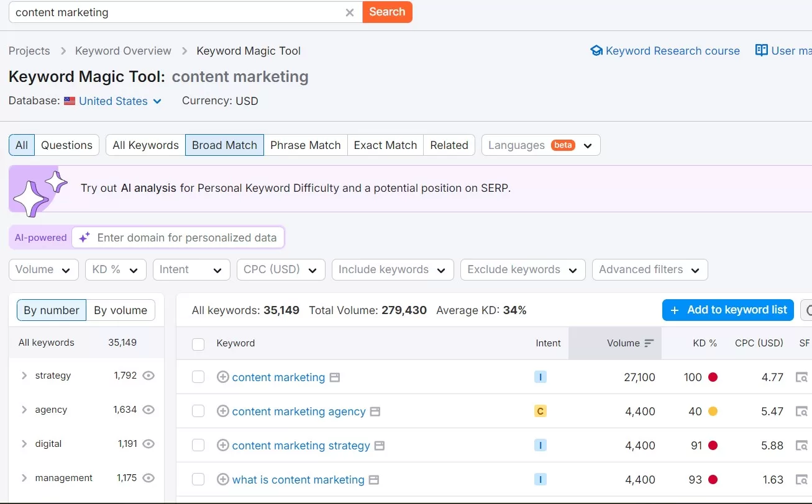The image size is (812, 504).
Task: Open SERP snapshot icon after what is content marketing
Action: coord(374,480)
